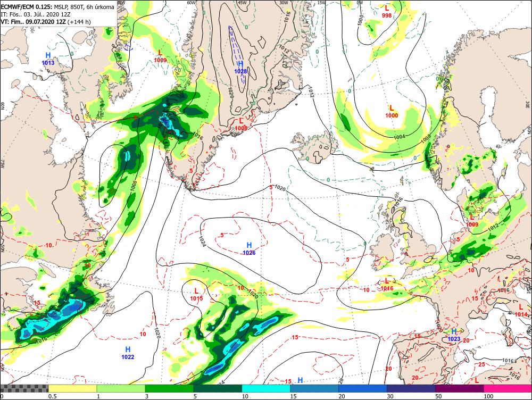Click the 0.5 legend scale value
532x400 pixels.
(x=52, y=396)
